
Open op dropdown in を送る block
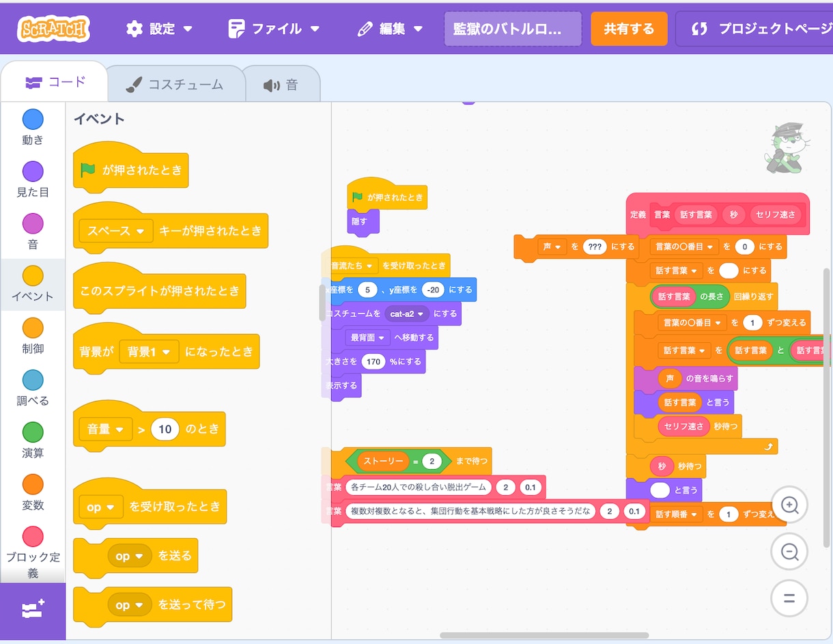click(130, 557)
